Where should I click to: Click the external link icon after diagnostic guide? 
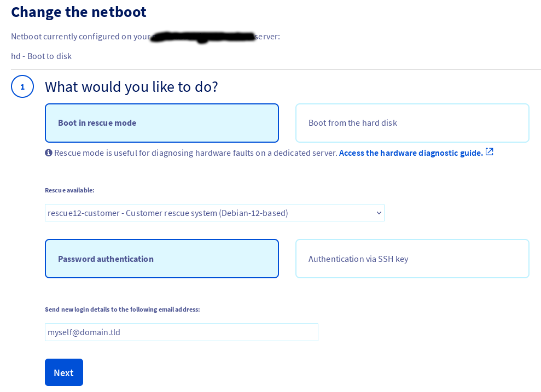[x=489, y=151]
